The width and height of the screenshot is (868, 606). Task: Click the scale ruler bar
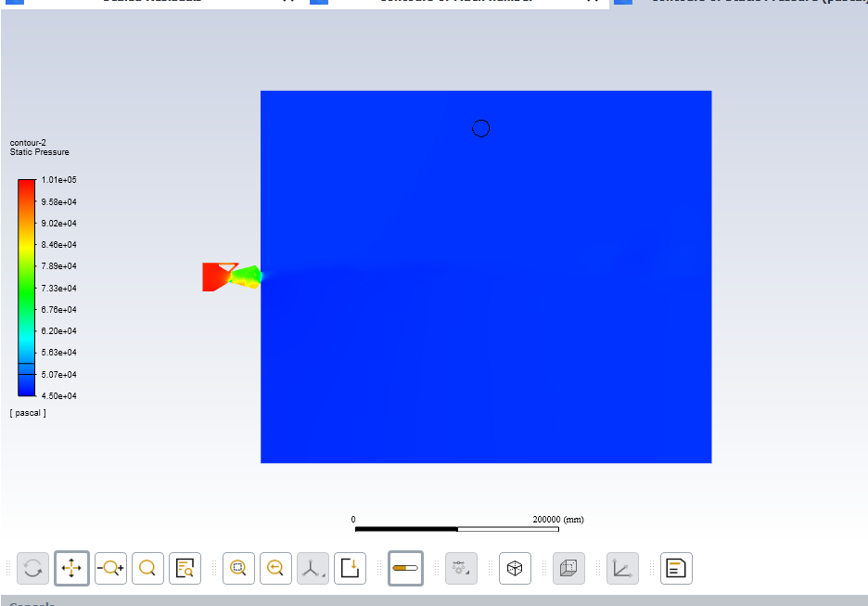click(456, 529)
